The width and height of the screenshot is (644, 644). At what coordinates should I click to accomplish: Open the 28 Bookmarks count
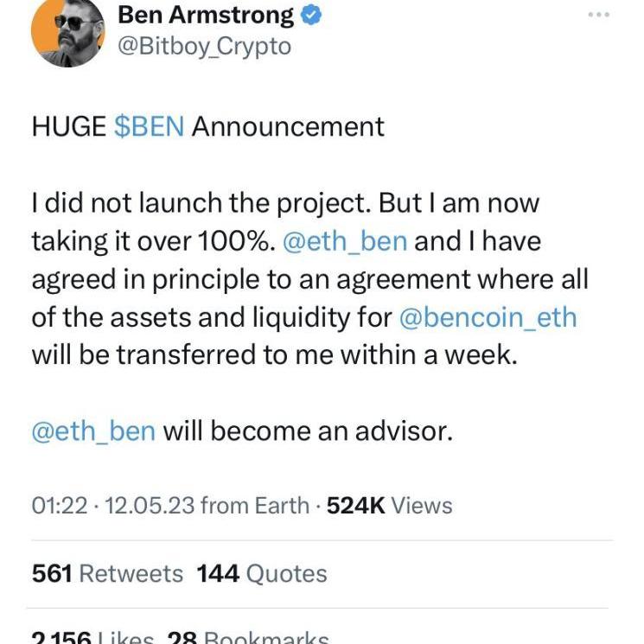(x=247, y=638)
